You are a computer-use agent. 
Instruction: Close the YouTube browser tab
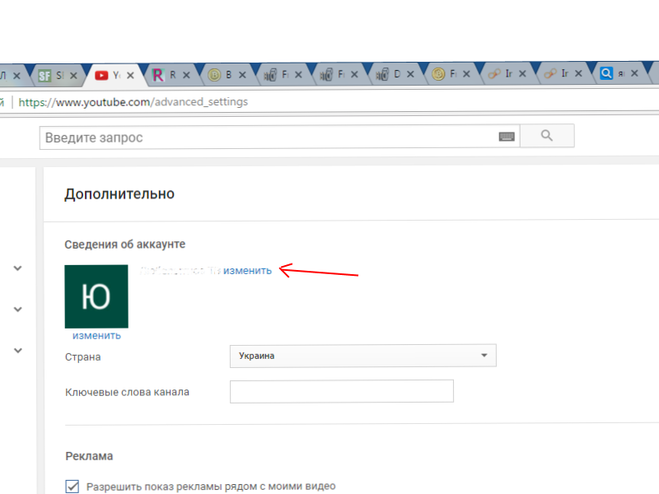pyautogui.click(x=133, y=75)
